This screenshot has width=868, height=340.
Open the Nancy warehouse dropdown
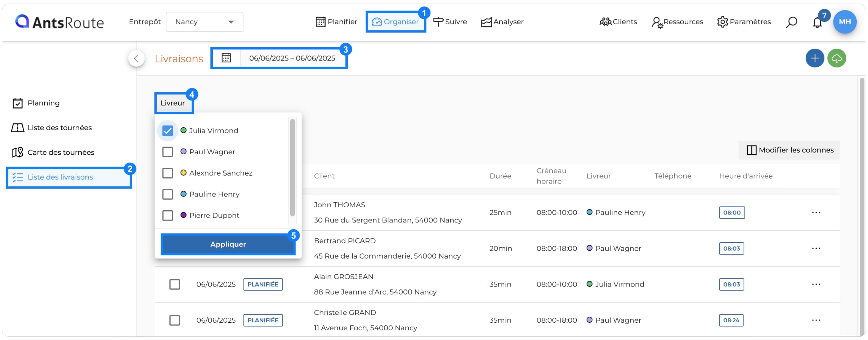click(x=204, y=22)
